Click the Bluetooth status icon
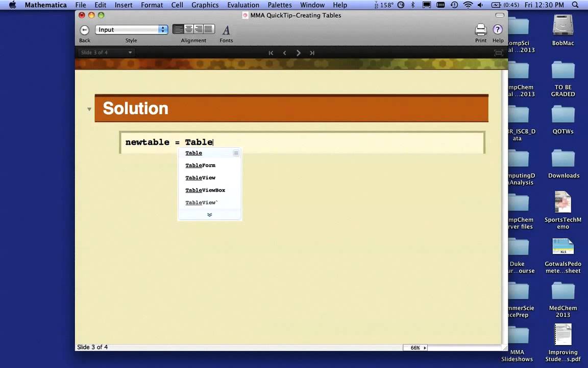The height and width of the screenshot is (368, 588). pyautogui.click(x=413, y=5)
